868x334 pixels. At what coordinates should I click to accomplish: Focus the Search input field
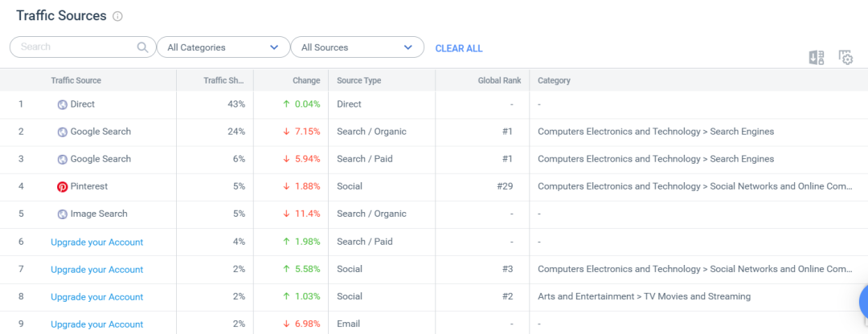(x=76, y=47)
